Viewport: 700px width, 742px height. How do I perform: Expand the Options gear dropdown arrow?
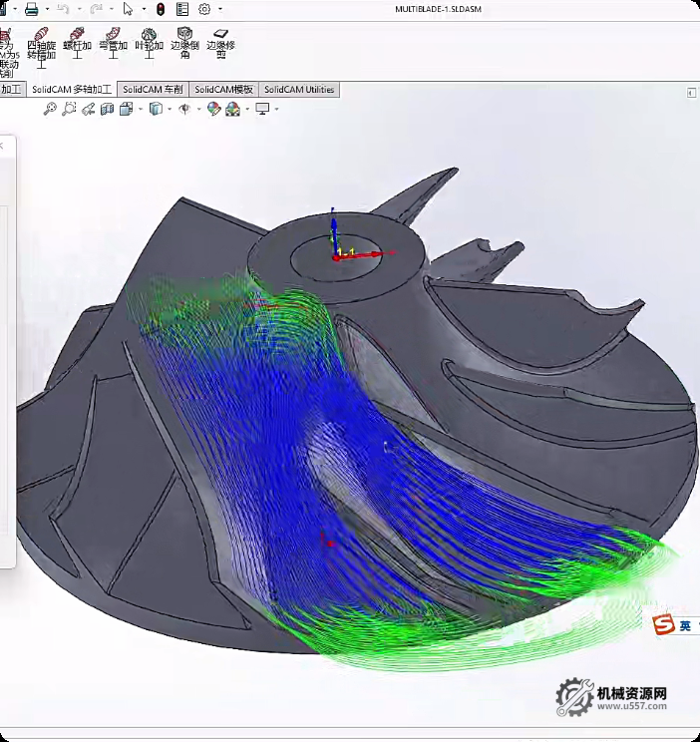(219, 9)
